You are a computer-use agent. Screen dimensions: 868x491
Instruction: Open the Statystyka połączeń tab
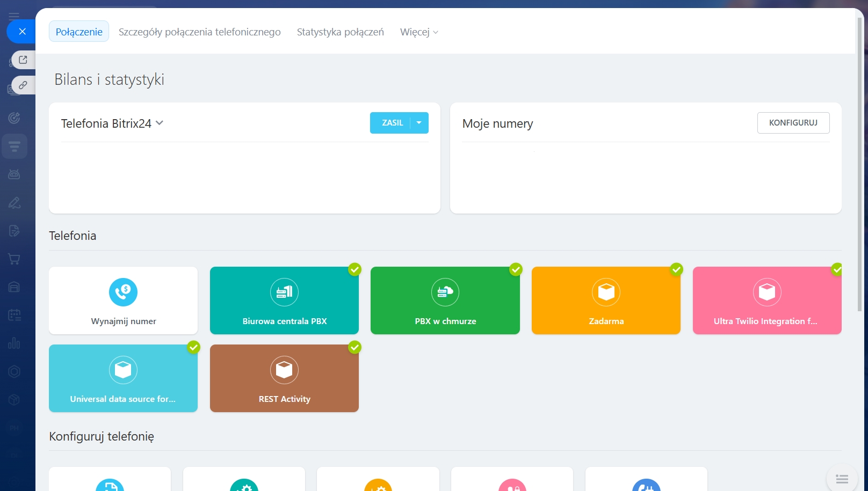(341, 32)
